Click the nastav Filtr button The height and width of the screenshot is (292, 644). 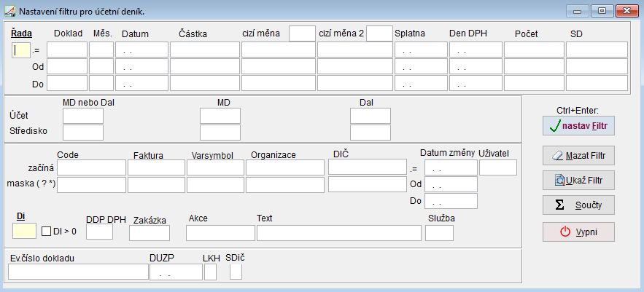pos(579,126)
